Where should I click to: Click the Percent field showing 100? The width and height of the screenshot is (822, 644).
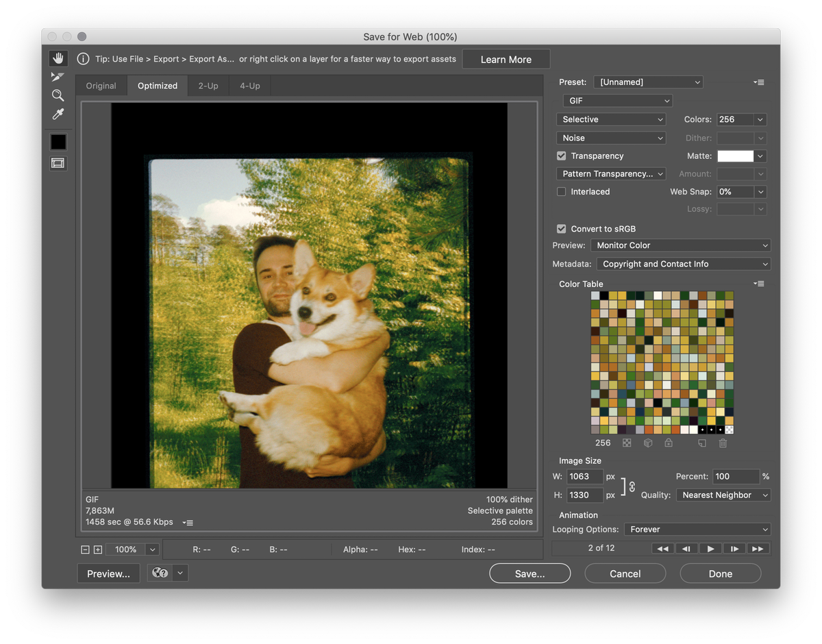736,476
